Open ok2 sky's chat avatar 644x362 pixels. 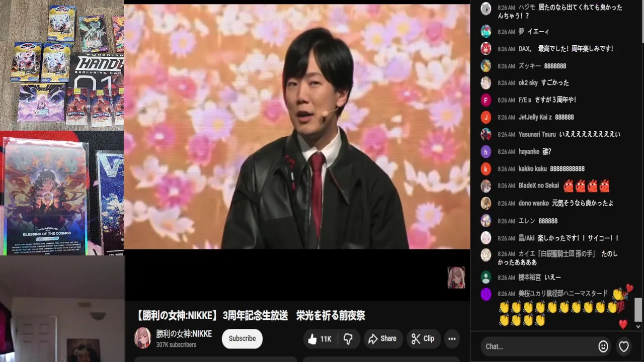pyautogui.click(x=486, y=83)
